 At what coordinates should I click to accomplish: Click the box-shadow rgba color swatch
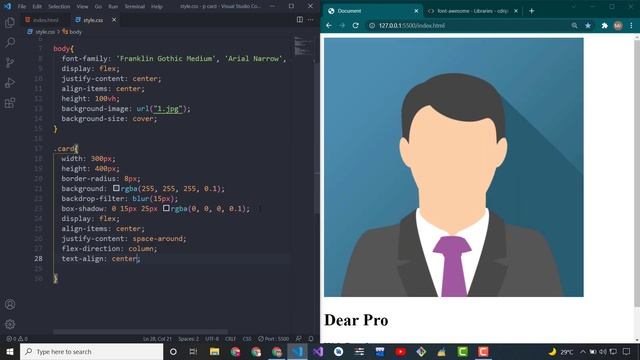coord(166,208)
